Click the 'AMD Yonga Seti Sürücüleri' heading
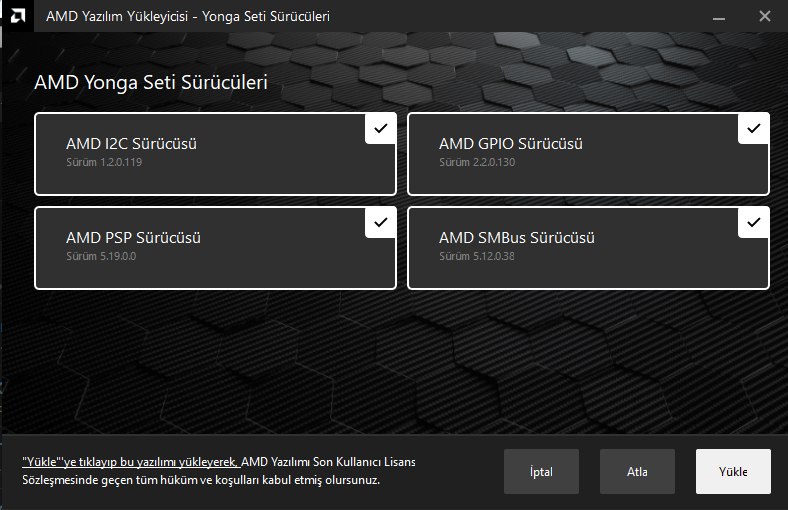Image resolution: width=788 pixels, height=510 pixels. pos(151,82)
